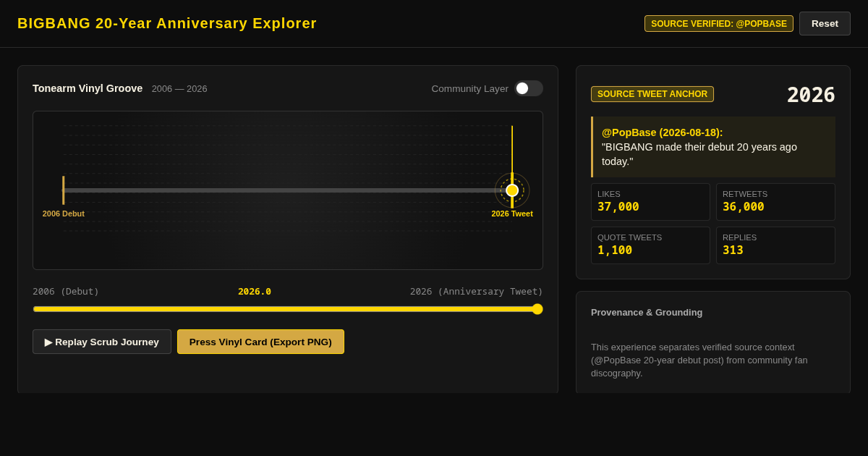This screenshot has height=456, width=868.
Task: Click the 2006 (Debut) slider label
Action: [x=66, y=292]
